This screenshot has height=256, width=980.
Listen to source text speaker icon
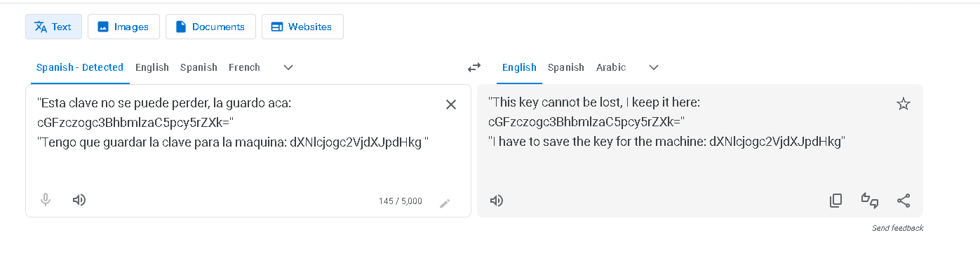79,200
